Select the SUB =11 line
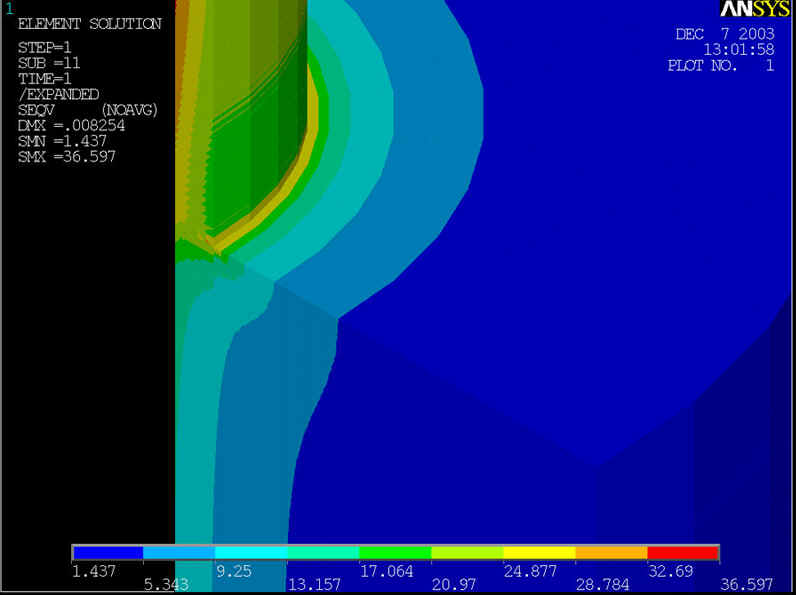This screenshot has height=595, width=796. [49, 63]
